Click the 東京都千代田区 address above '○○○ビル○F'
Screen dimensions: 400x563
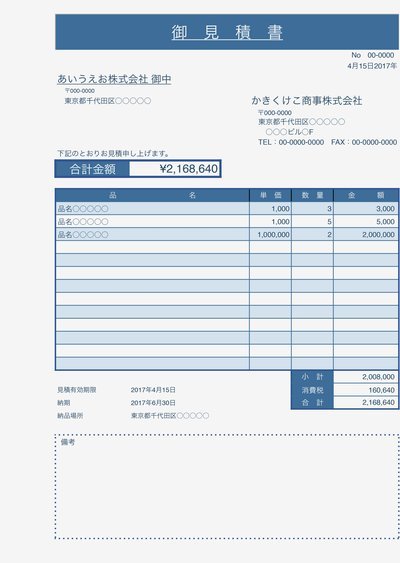pos(302,122)
